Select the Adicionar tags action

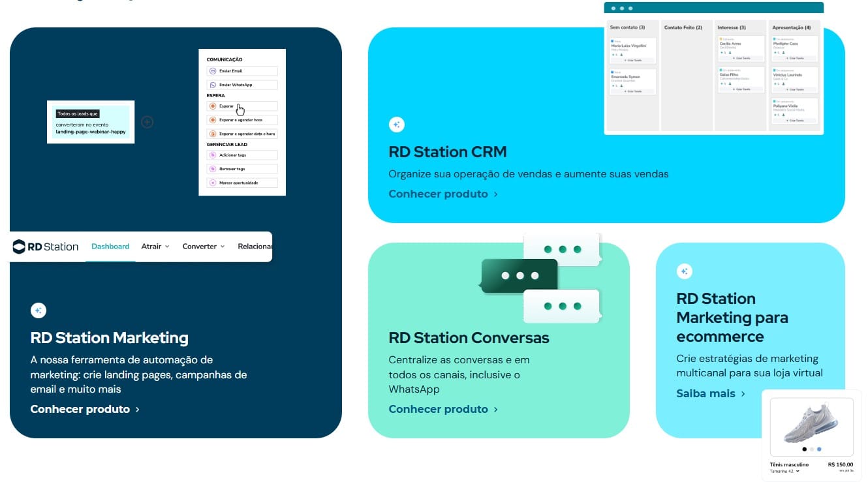tap(242, 155)
